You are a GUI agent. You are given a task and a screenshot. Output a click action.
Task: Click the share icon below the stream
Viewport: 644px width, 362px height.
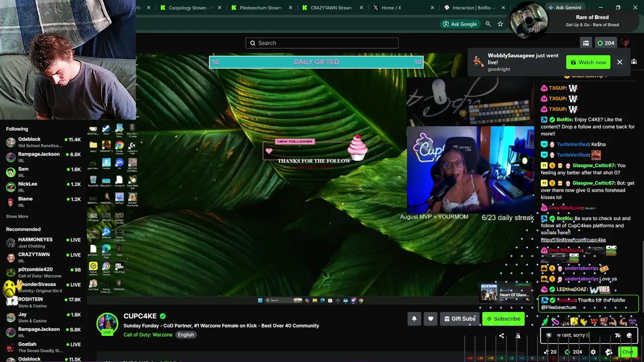click(x=501, y=336)
